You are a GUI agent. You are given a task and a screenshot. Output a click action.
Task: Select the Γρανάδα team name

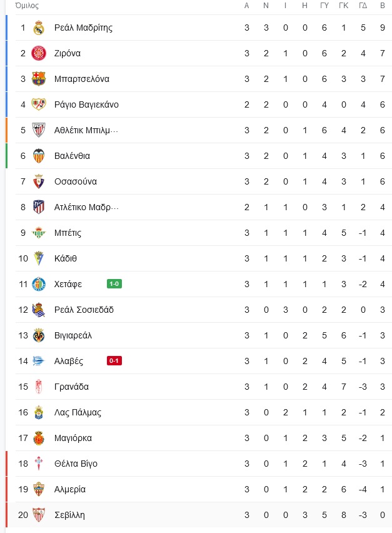71,387
